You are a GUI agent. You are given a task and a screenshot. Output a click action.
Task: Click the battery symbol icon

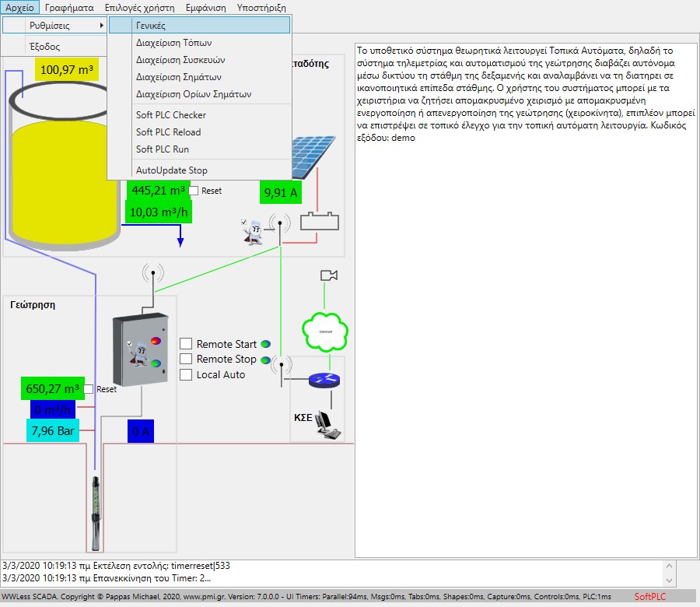pos(320,221)
